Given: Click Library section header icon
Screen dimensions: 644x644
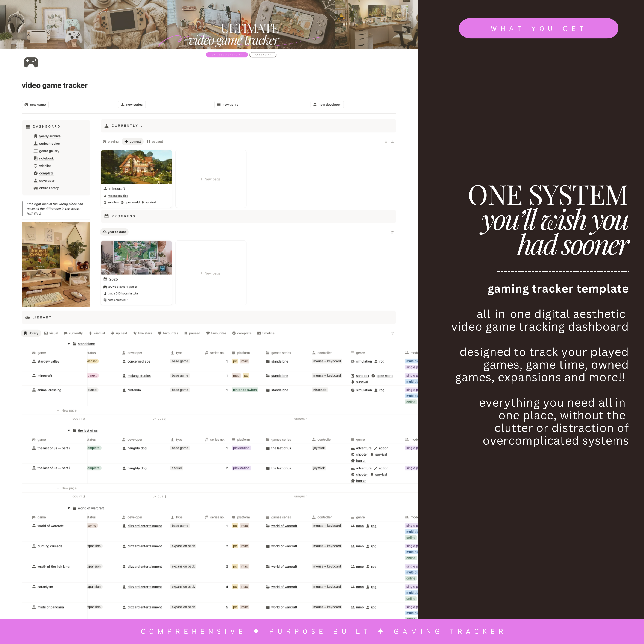Looking at the screenshot, I should (28, 317).
